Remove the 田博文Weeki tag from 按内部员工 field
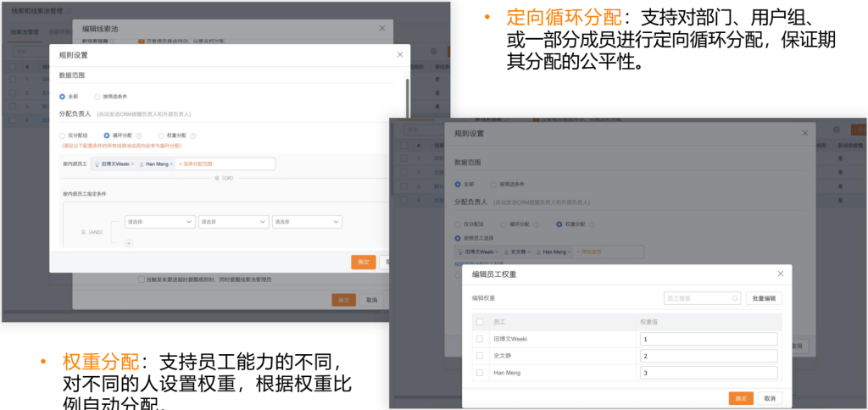 (132, 163)
